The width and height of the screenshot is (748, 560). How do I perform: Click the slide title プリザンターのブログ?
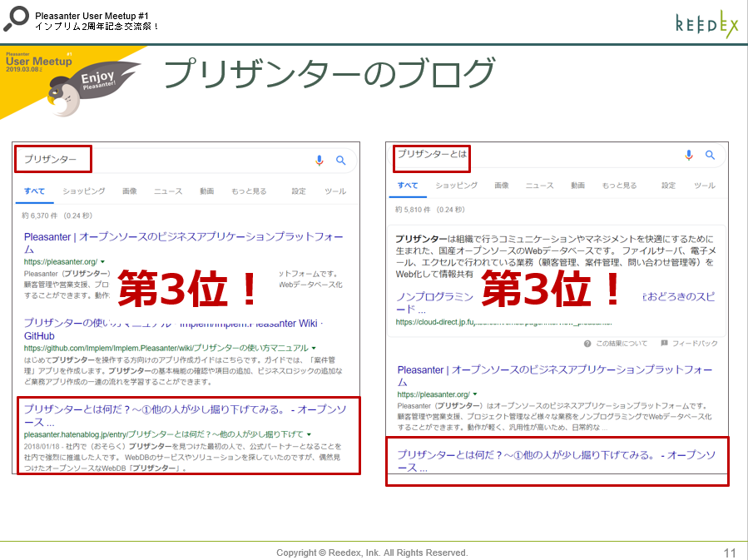[x=329, y=73]
